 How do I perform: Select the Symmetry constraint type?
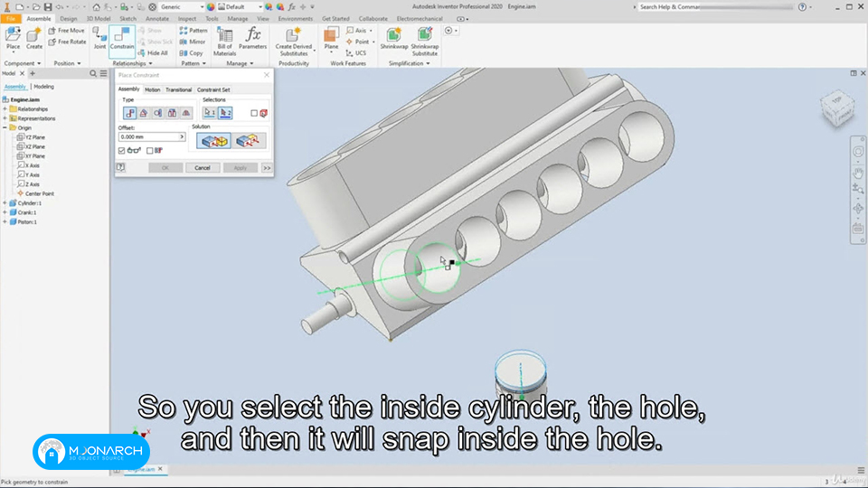[x=186, y=113]
